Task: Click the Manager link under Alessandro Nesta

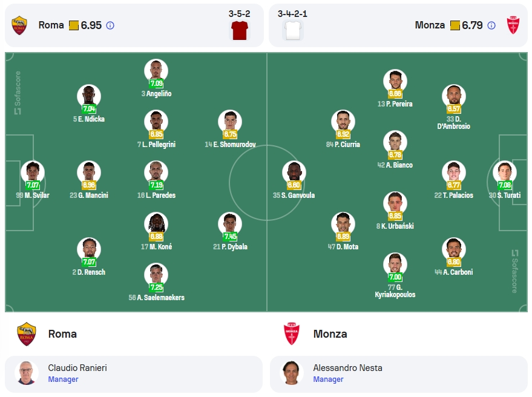Action: click(328, 379)
